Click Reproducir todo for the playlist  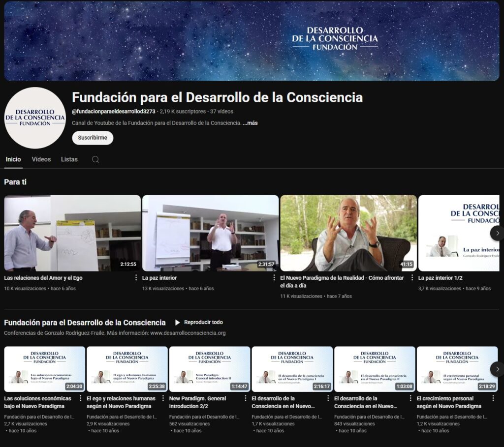(199, 322)
